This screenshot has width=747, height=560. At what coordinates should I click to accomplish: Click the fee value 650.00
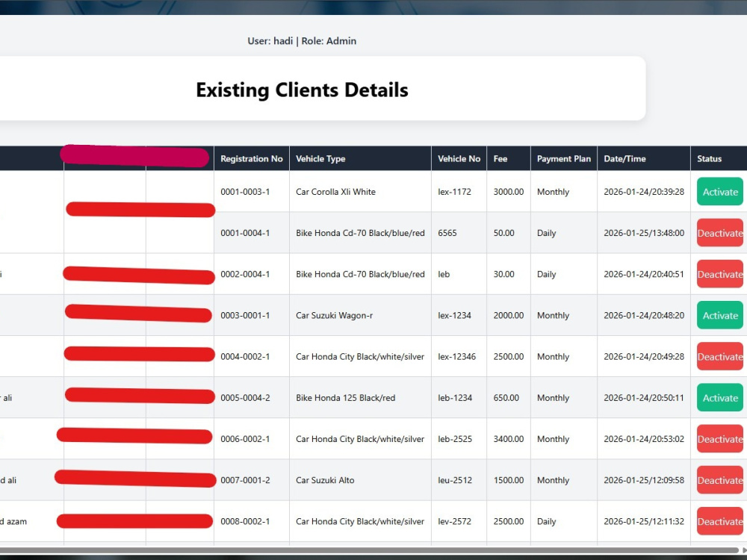(x=506, y=398)
